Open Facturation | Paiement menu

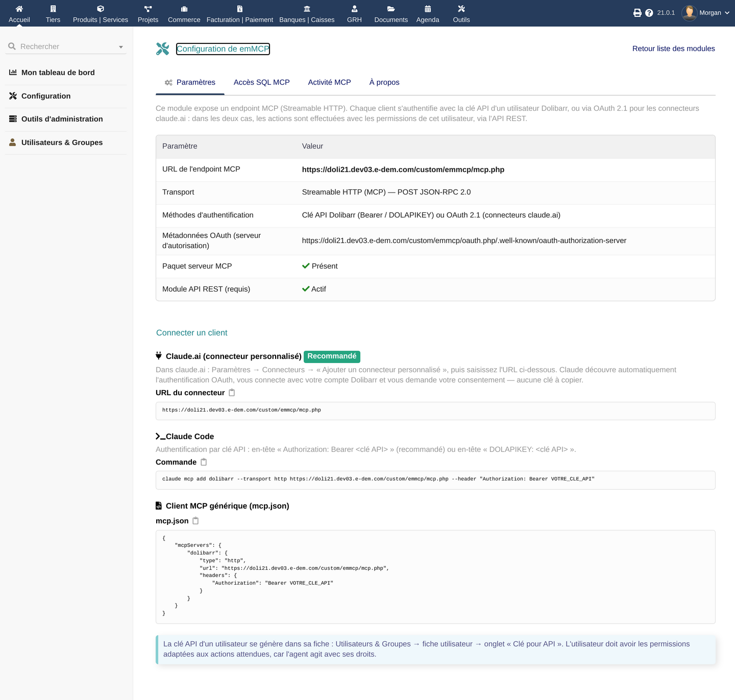(x=240, y=14)
